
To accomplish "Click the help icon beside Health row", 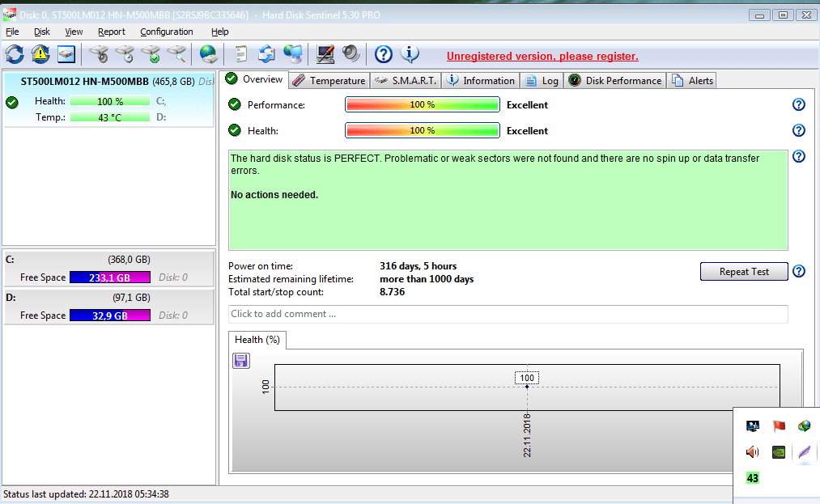I will (799, 130).
